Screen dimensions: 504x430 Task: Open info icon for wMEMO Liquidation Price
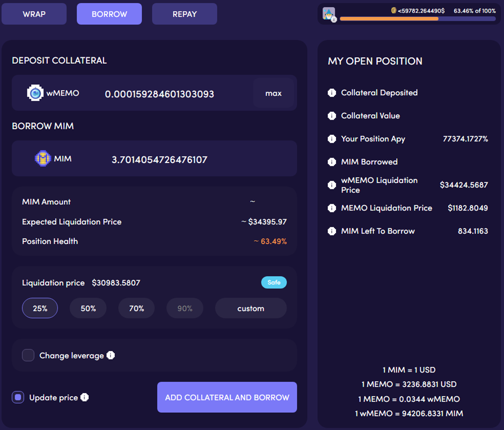point(332,185)
